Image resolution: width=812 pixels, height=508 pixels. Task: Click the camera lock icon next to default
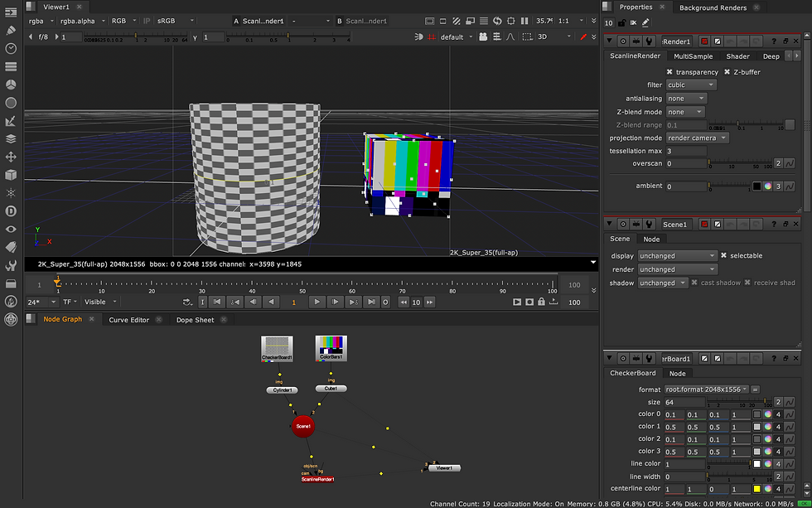(x=483, y=36)
